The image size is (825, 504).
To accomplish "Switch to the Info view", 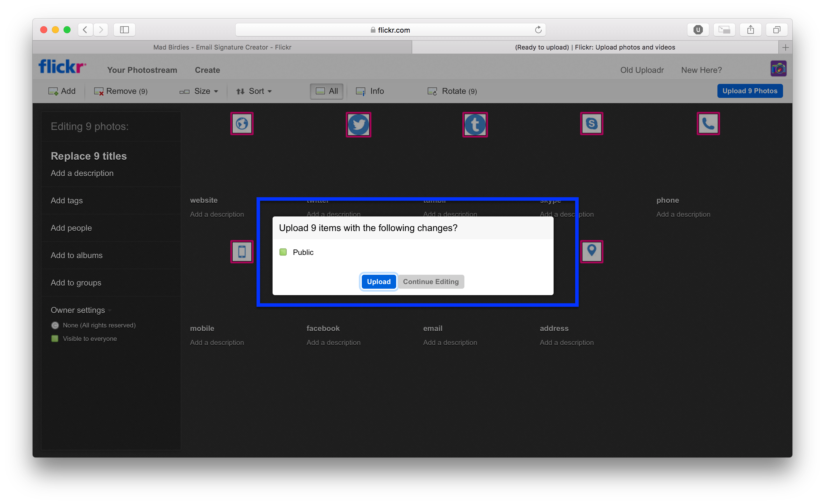I will coord(370,91).
